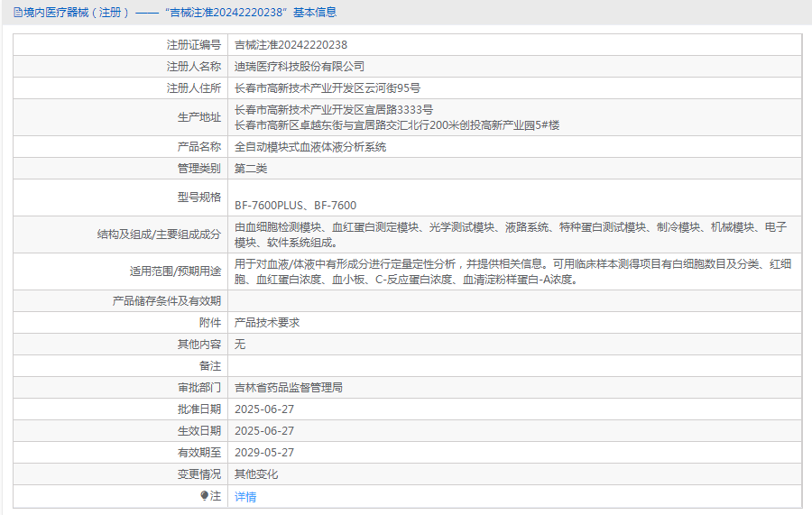Click attachment value 产品技术要求
The image size is (812, 515).
pyautogui.click(x=267, y=323)
